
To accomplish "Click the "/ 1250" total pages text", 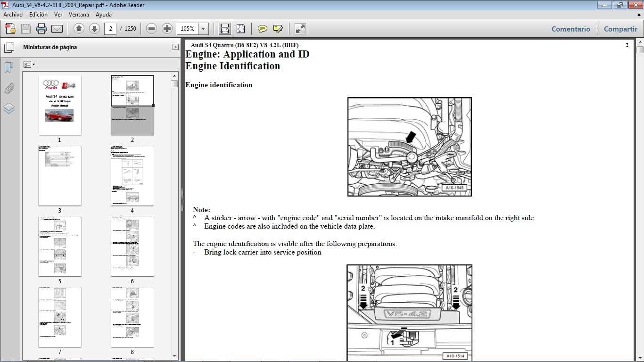I will pyautogui.click(x=128, y=29).
